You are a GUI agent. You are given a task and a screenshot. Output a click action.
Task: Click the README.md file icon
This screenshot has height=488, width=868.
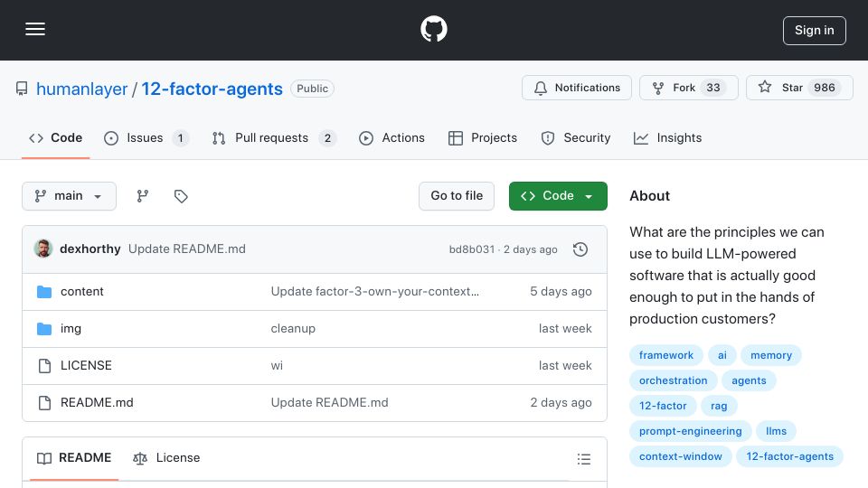point(44,403)
